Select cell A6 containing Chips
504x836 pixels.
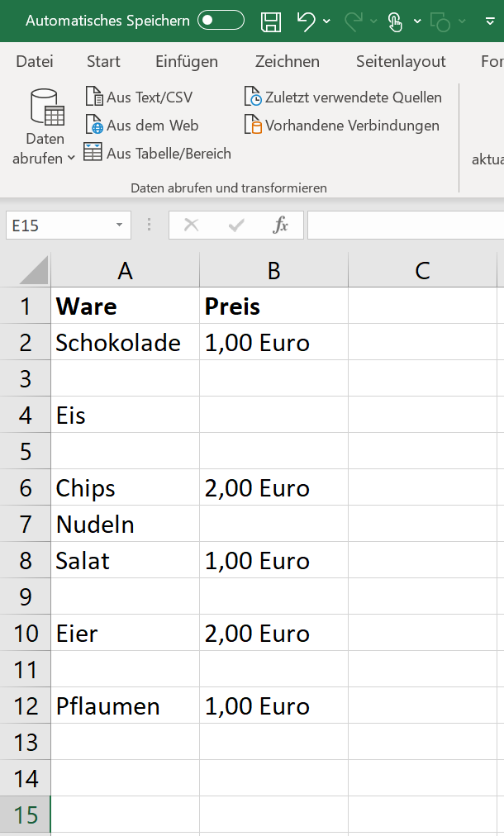[126, 487]
